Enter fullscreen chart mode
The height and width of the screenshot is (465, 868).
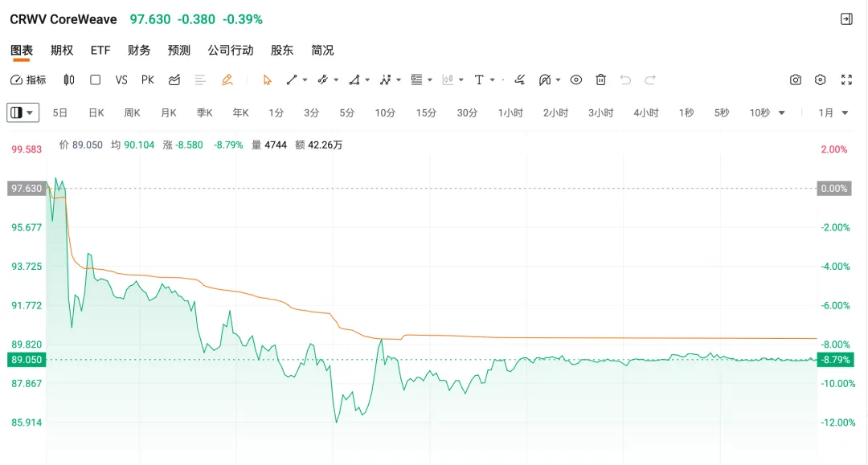(x=846, y=80)
